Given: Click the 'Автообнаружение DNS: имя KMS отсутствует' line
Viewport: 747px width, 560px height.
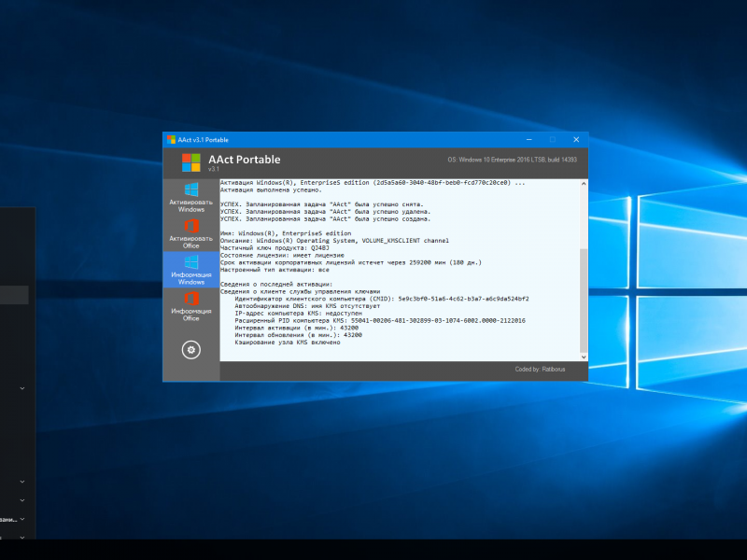Looking at the screenshot, I should pos(307,306).
